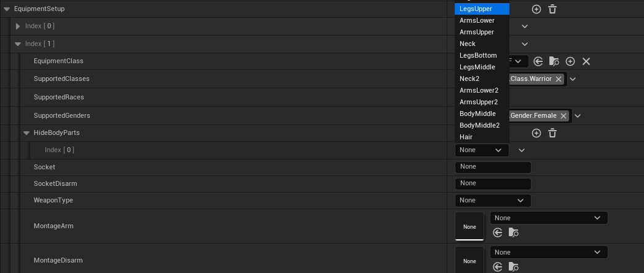Collapse the HideBodyParts section
The image size is (644, 273).
point(26,133)
